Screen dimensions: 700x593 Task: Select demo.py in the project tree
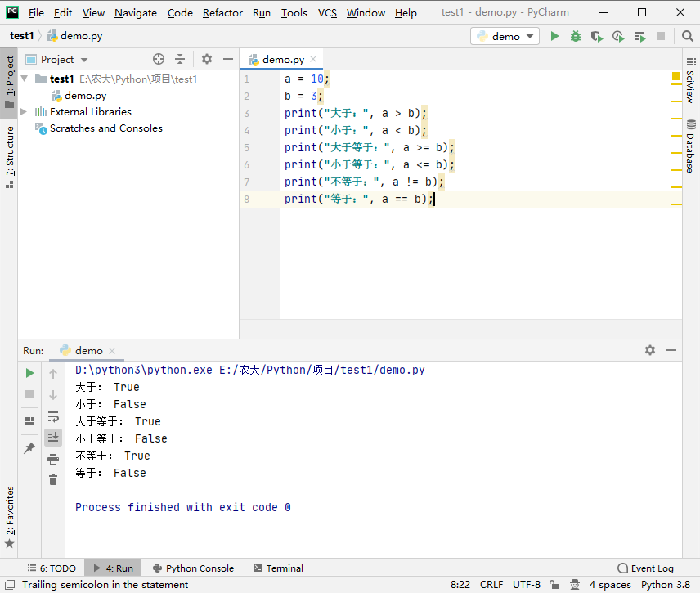tap(85, 96)
